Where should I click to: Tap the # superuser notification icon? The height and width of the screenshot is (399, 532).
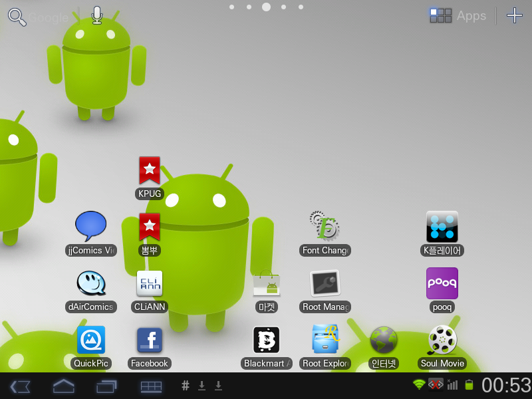[186, 386]
